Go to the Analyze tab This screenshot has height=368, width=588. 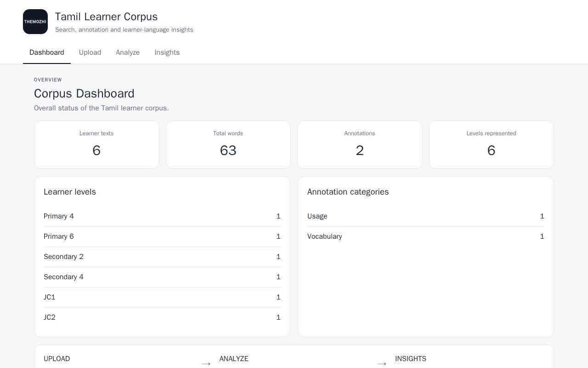pyautogui.click(x=128, y=52)
